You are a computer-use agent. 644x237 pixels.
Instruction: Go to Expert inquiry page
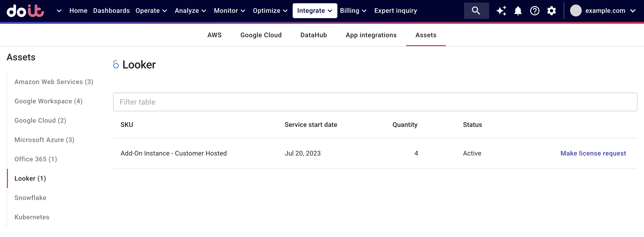point(396,11)
